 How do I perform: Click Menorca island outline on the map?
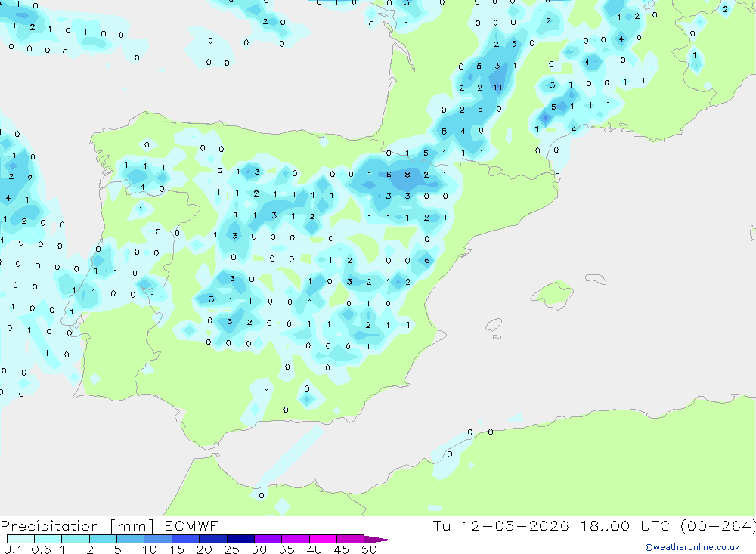(x=596, y=279)
